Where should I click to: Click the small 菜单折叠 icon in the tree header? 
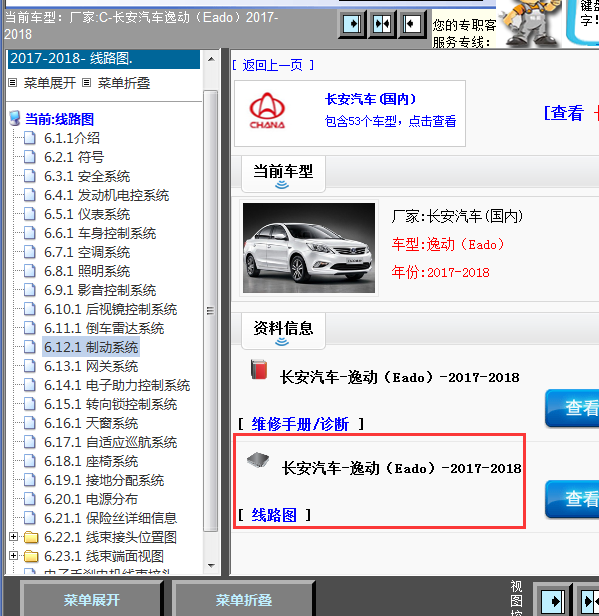[86, 82]
